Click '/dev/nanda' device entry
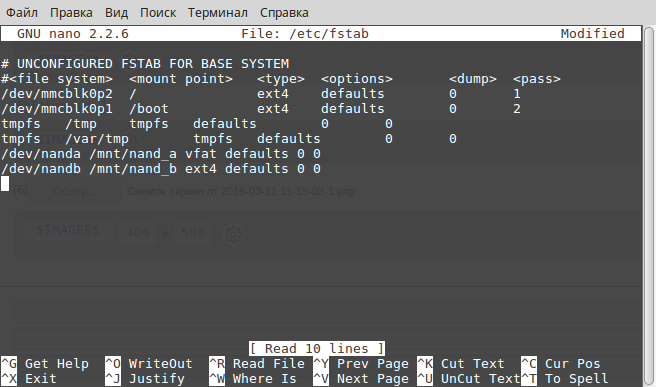This screenshot has height=387, width=656. (x=41, y=154)
